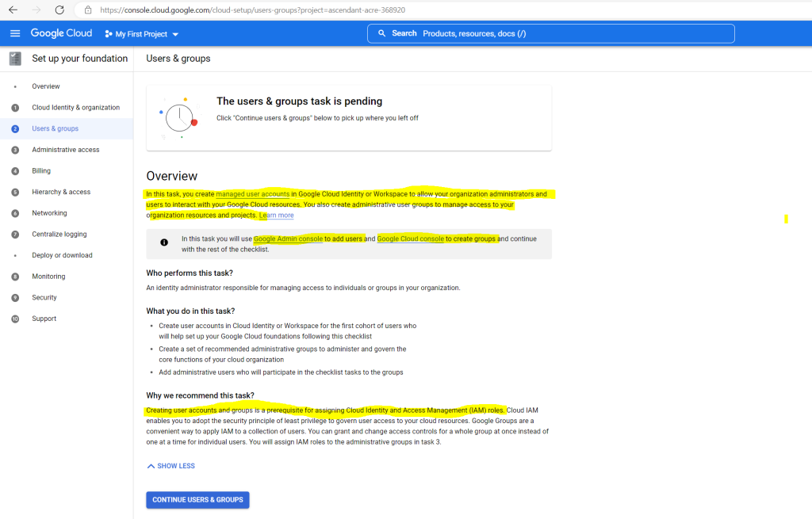Reload the page with refresh icon

click(x=59, y=10)
